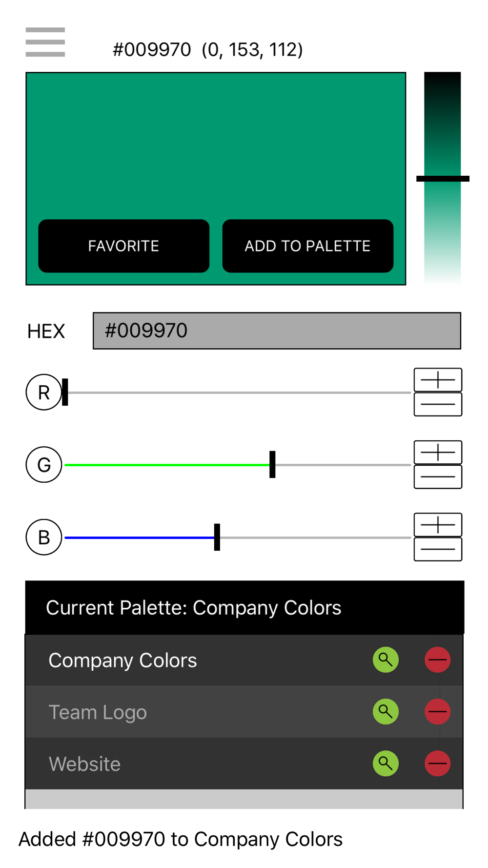Viewport: 488px width, 868px height.
Task: Decrease the green value with minus
Action: 438,476
